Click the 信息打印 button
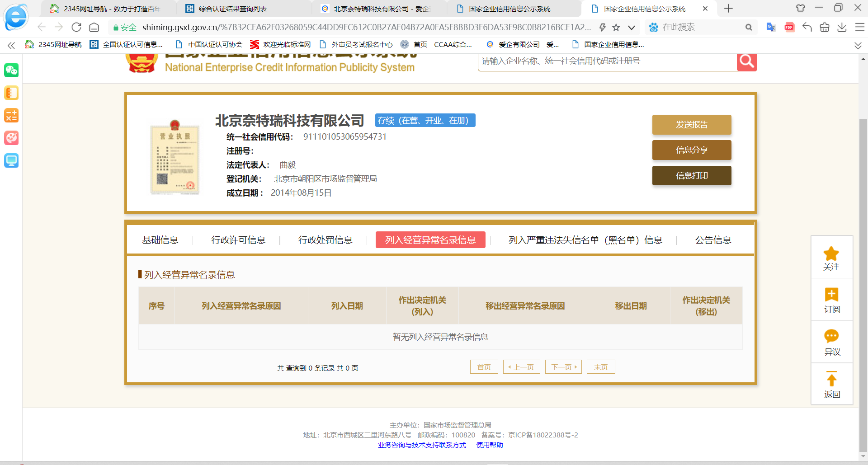The width and height of the screenshot is (868, 465). pos(692,176)
